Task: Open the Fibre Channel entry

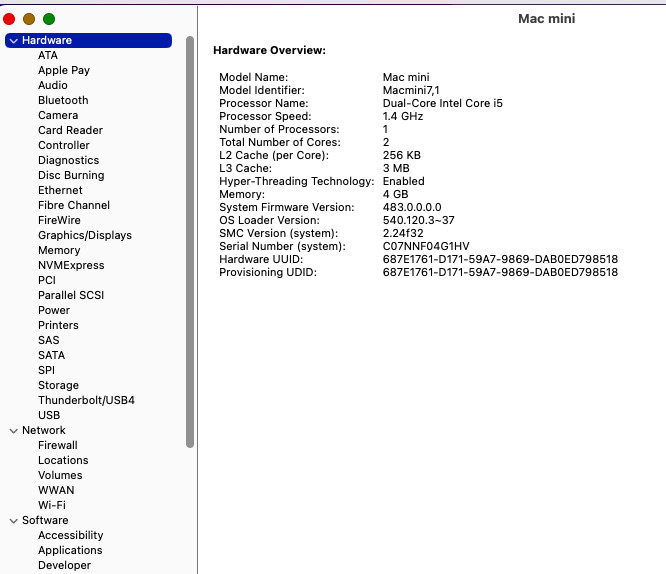Action: 73,205
